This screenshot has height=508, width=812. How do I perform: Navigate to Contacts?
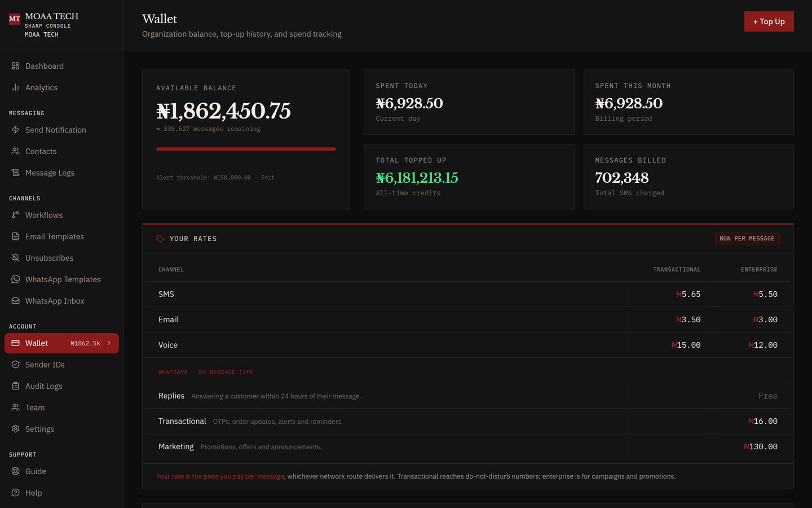61,151
